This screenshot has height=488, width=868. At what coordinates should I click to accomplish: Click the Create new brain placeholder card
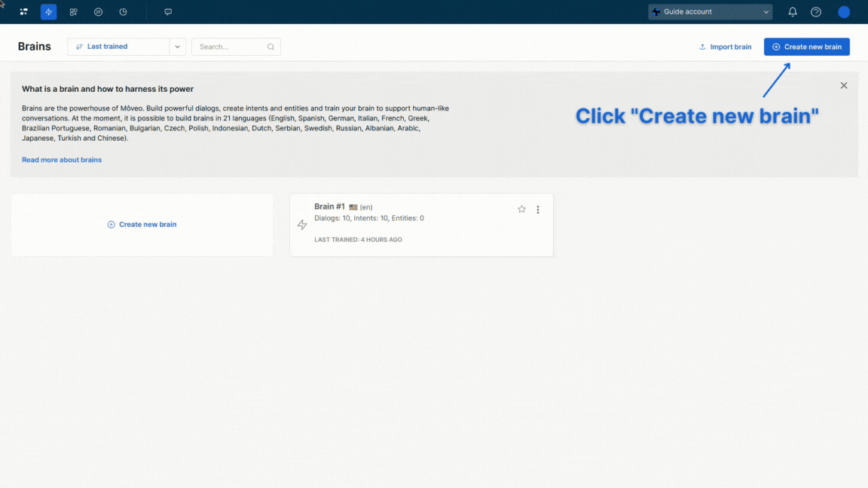point(142,224)
